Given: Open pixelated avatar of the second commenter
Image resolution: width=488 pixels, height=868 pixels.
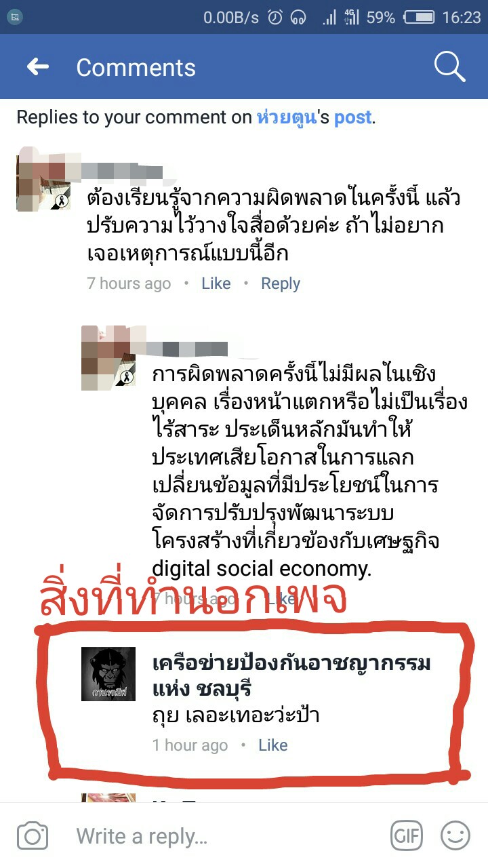Looking at the screenshot, I should point(108,358).
